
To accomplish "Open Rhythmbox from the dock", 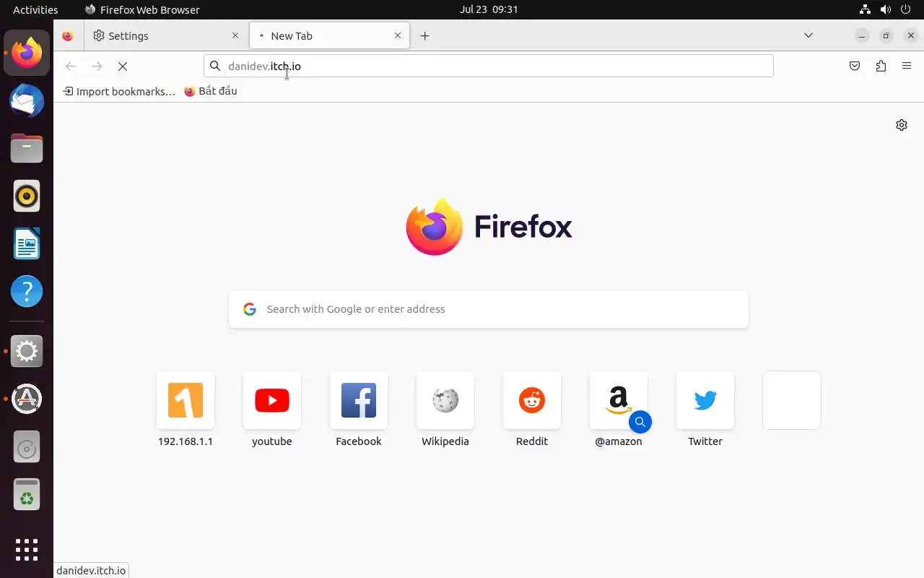I will click(x=27, y=196).
